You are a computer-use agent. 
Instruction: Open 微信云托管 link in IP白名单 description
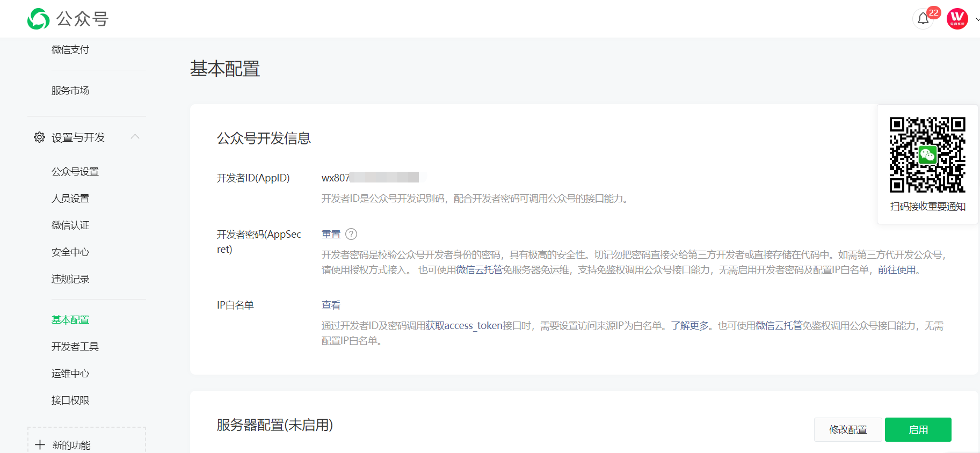tap(779, 326)
